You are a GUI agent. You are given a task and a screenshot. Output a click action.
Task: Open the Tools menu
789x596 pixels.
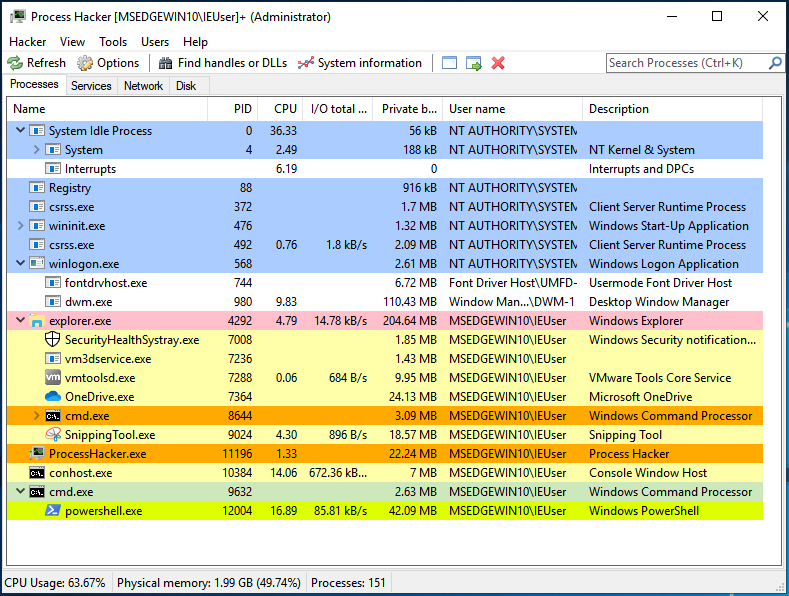coord(113,42)
